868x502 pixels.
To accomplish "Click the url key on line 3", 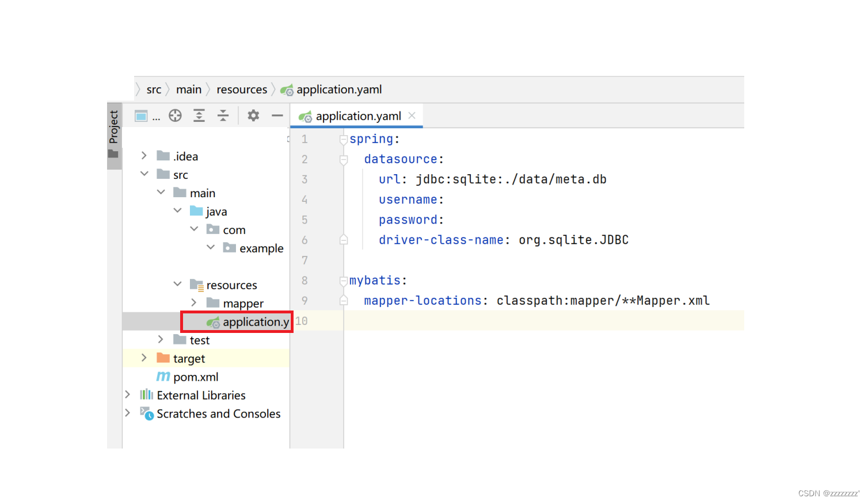I will pos(390,179).
